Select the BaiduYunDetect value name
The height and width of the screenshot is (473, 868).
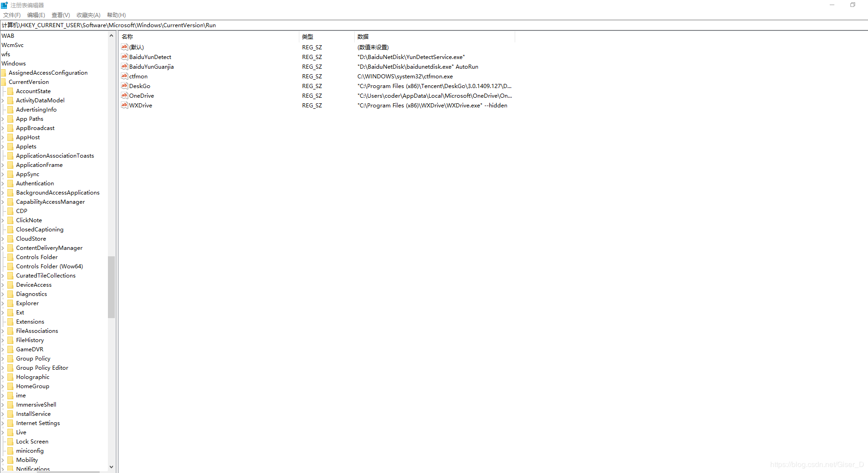(x=150, y=57)
